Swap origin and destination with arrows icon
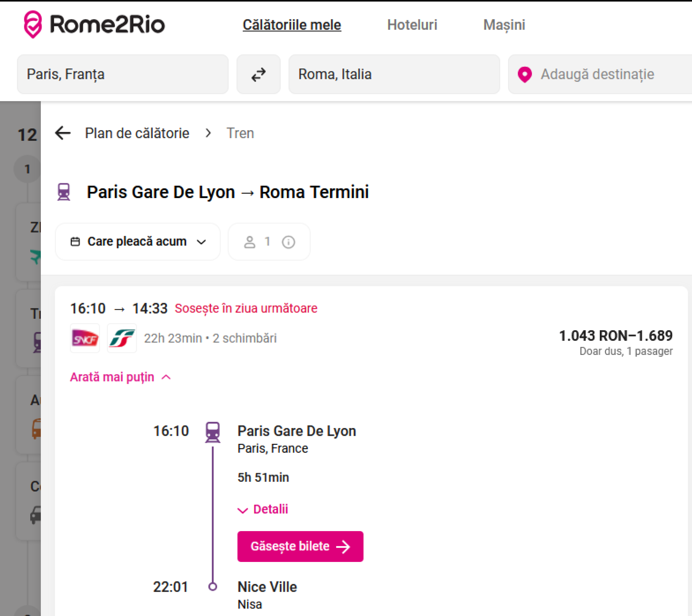 tap(259, 74)
